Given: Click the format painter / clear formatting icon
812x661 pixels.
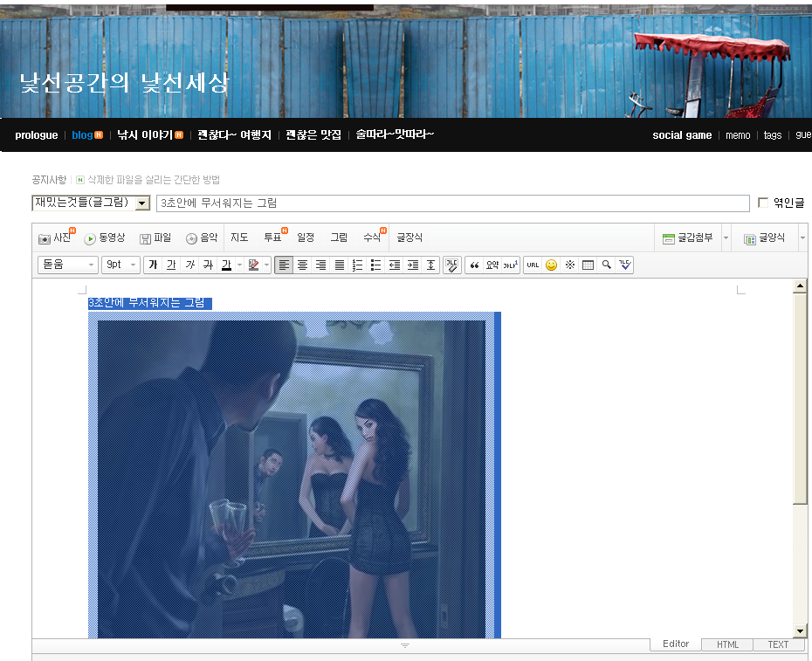Looking at the screenshot, I should point(452,265).
